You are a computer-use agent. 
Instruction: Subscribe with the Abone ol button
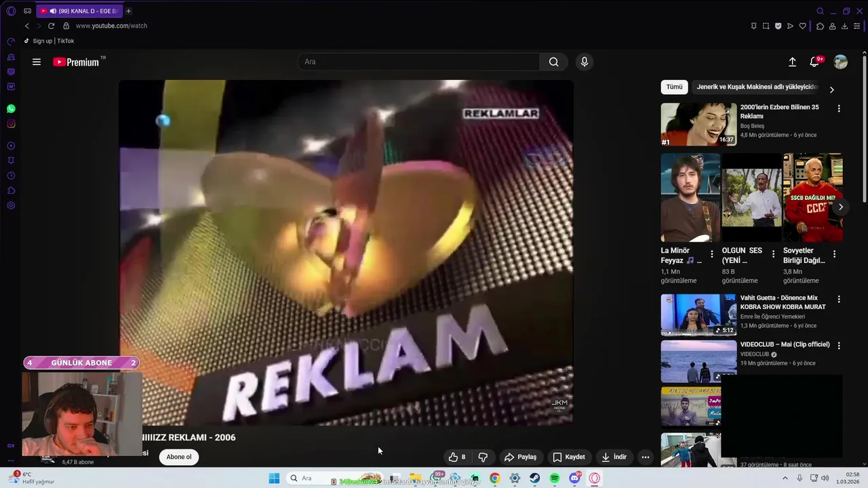[179, 457]
